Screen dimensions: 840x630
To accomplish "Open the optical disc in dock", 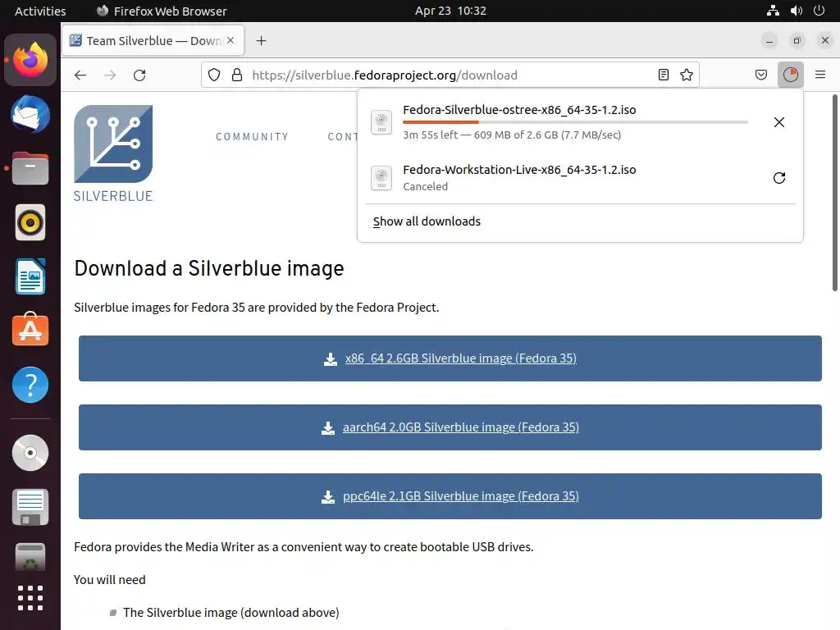I will point(30,453).
